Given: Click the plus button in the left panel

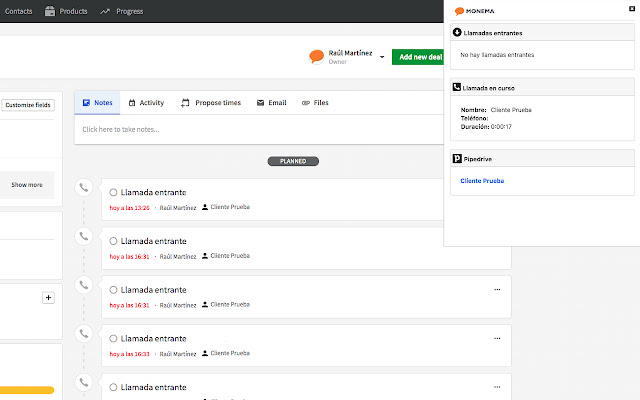Looking at the screenshot, I should pos(48,298).
